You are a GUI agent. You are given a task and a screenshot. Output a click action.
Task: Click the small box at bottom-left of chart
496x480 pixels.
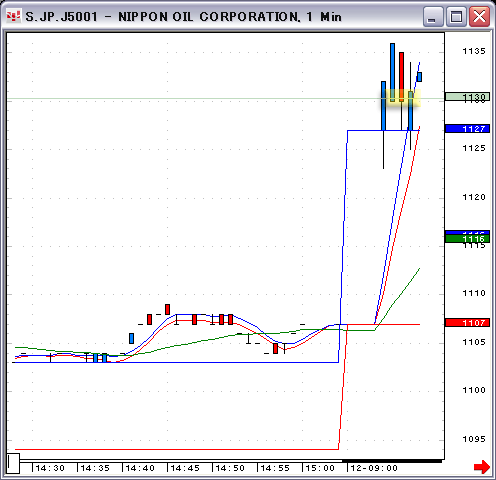point(13,463)
